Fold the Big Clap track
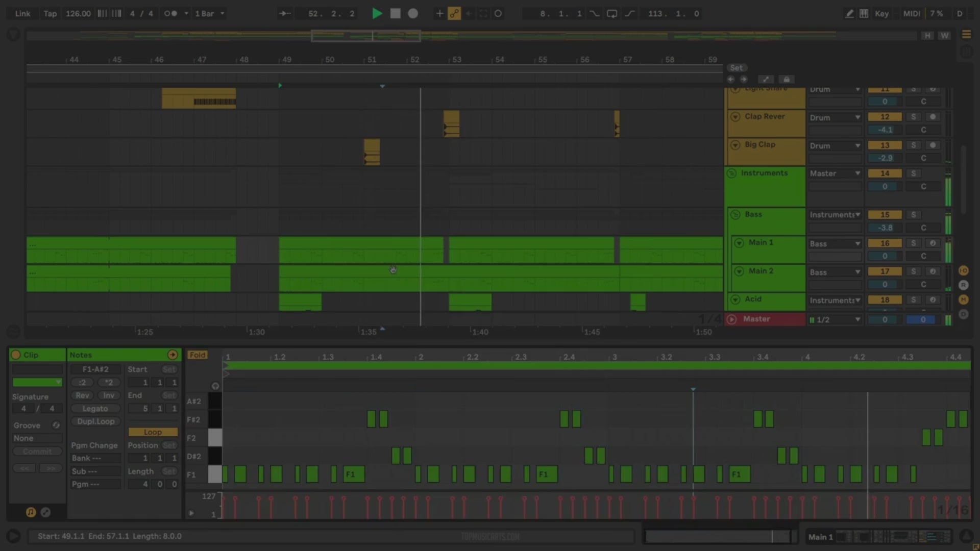Viewport: 980px width, 551px height. [x=736, y=145]
